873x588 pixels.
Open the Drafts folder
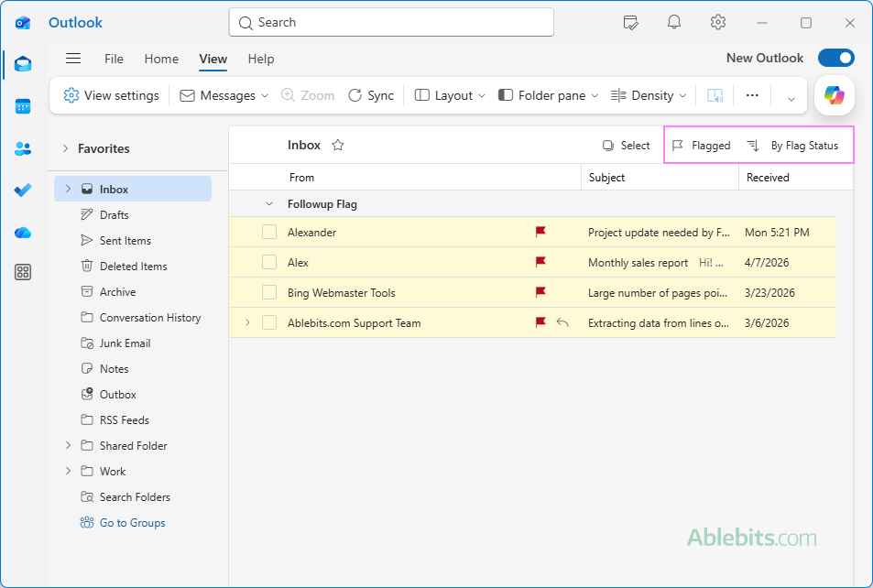coord(133,215)
